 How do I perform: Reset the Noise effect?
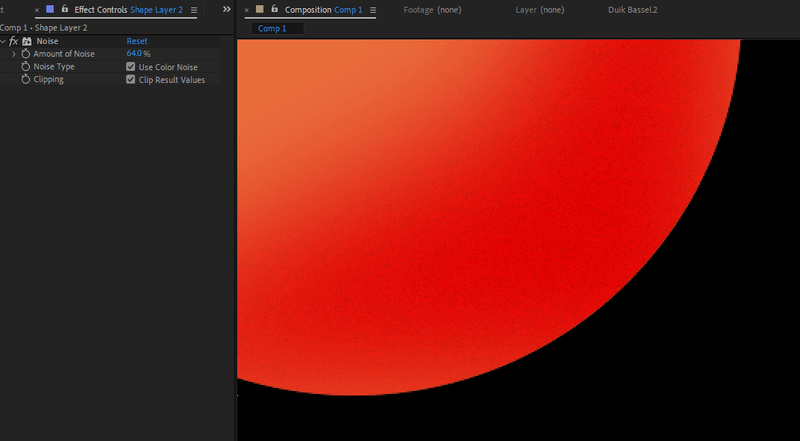pyautogui.click(x=137, y=41)
